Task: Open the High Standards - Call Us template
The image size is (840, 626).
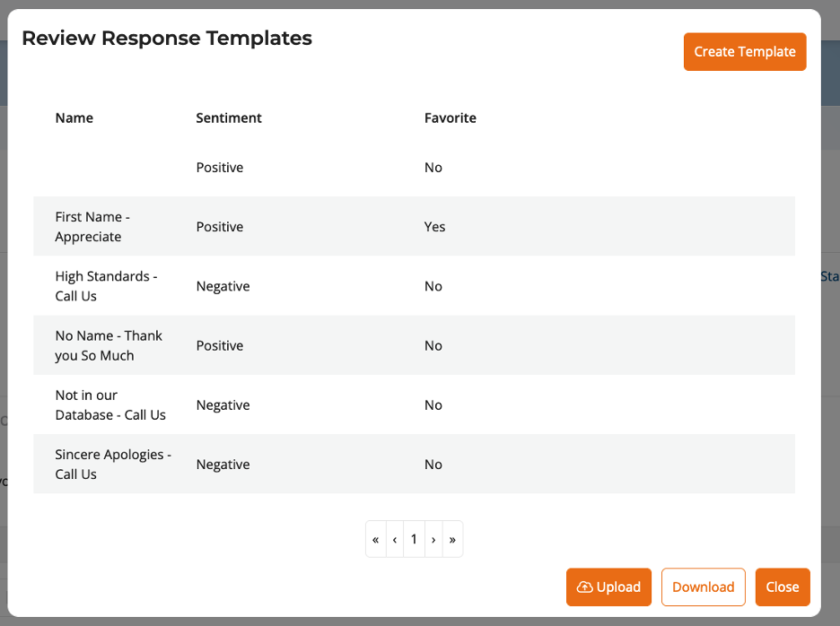Action: (x=106, y=286)
